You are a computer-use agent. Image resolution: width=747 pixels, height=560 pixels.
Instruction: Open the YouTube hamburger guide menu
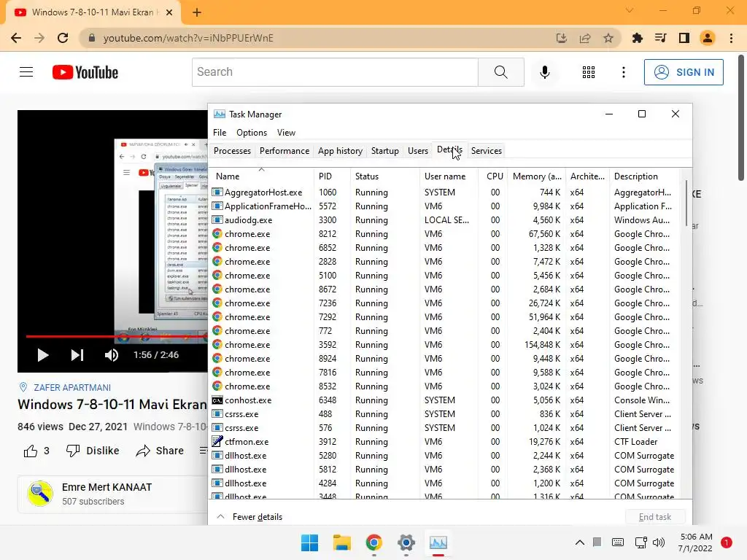pos(26,72)
